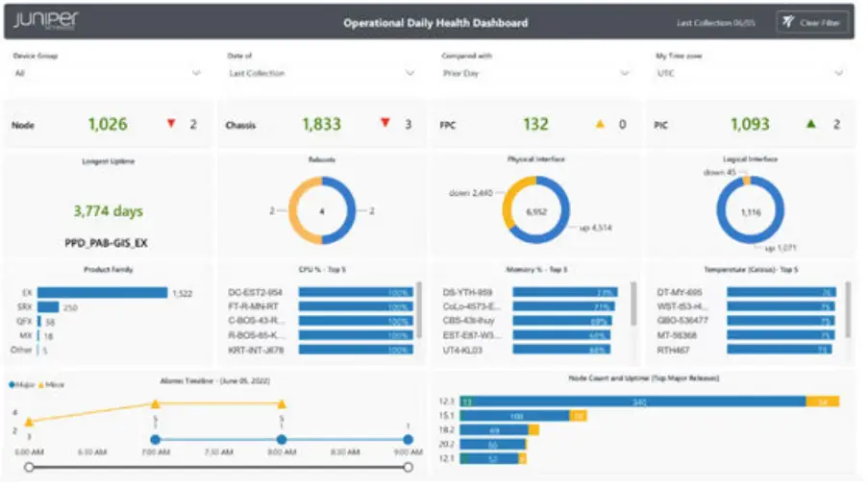The image size is (868, 486).
Task: Click the top 12.1 release bar
Action: pyautogui.click(x=650, y=402)
